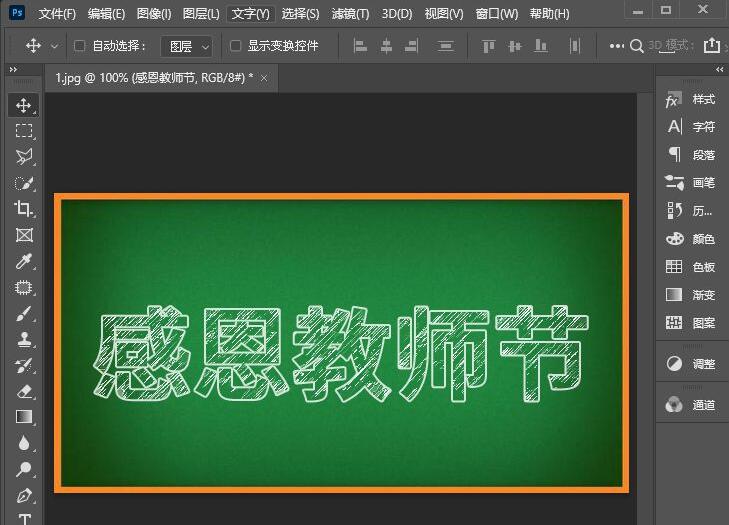This screenshot has width=729, height=525.
Task: Open the 样式 styles panel
Action: pyautogui.click(x=690, y=99)
